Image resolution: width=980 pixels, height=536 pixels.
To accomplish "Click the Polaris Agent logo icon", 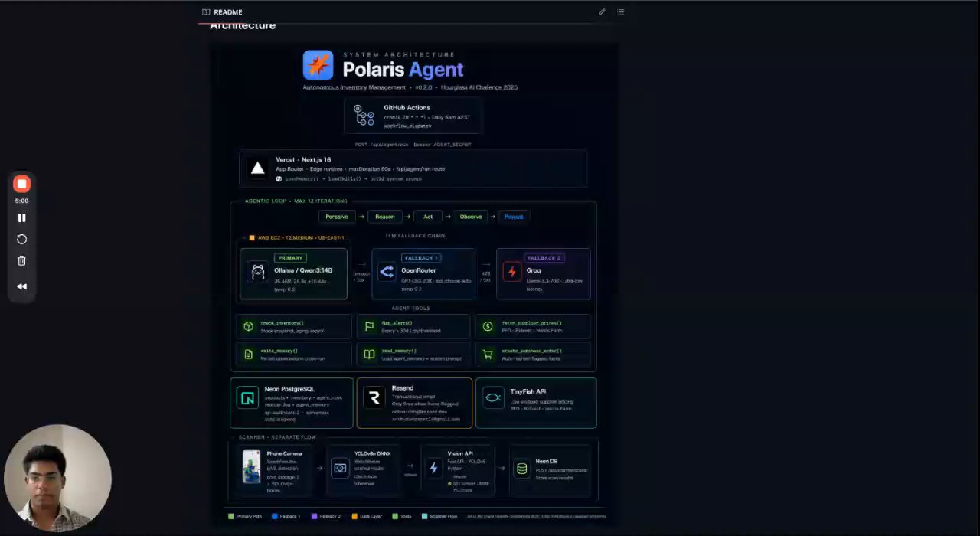I will (318, 65).
